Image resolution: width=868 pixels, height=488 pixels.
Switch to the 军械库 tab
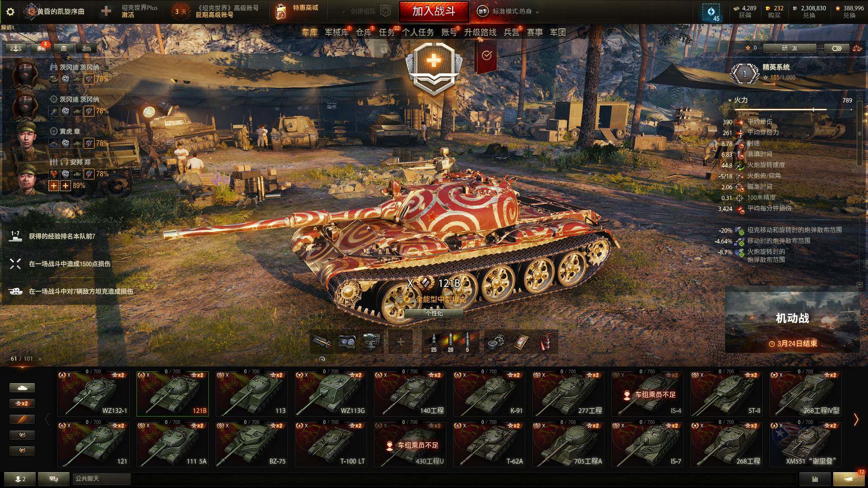click(336, 33)
